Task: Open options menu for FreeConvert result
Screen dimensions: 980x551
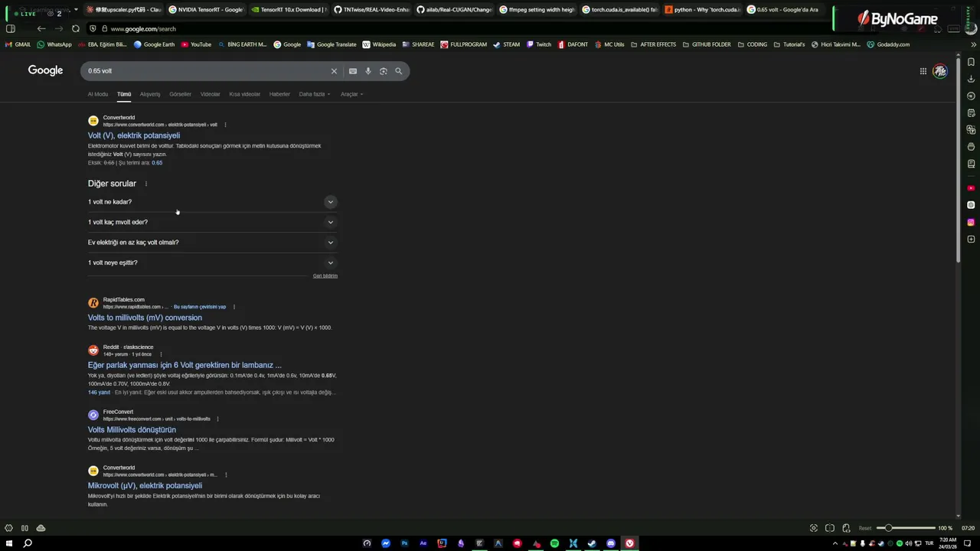Action: click(x=218, y=419)
